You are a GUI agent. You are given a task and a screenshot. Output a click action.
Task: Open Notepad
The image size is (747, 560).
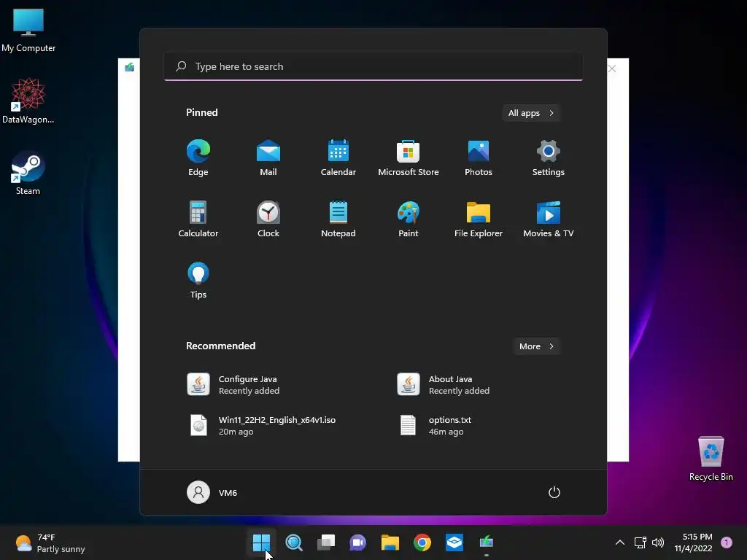click(x=338, y=219)
